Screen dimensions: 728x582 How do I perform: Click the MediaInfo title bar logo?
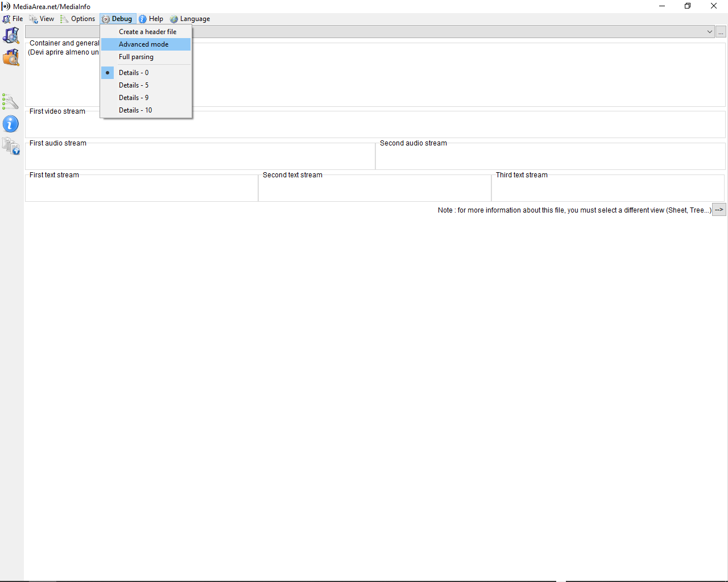(x=6, y=6)
